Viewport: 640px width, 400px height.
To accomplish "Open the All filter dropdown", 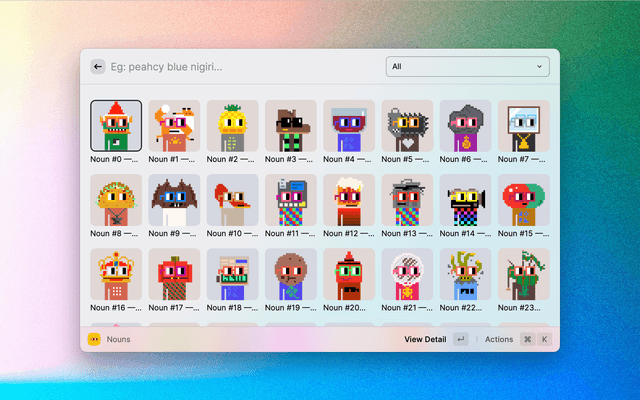I will point(467,67).
